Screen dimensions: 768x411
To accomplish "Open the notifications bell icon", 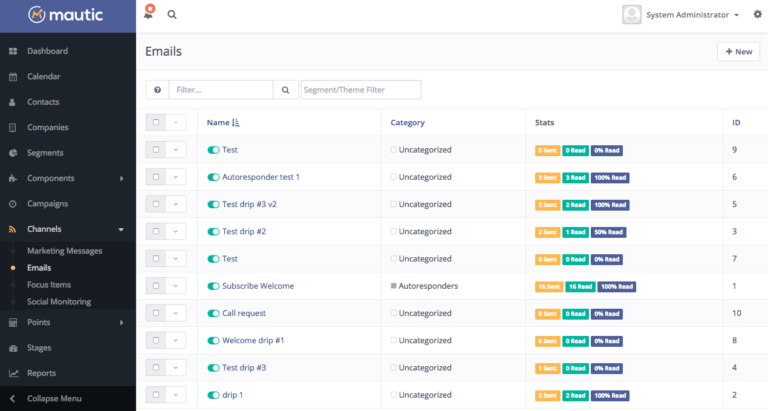I will coord(148,15).
